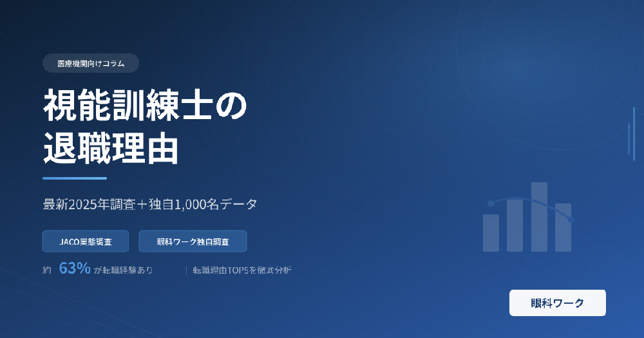Image resolution: width=644 pixels, height=338 pixels.
Task: Select the JACO実態調査 badge
Action: 86,241
